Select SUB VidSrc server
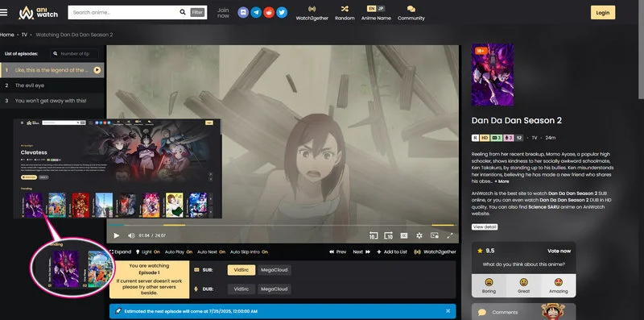Screen dimensions: 644x320 pos(241,270)
